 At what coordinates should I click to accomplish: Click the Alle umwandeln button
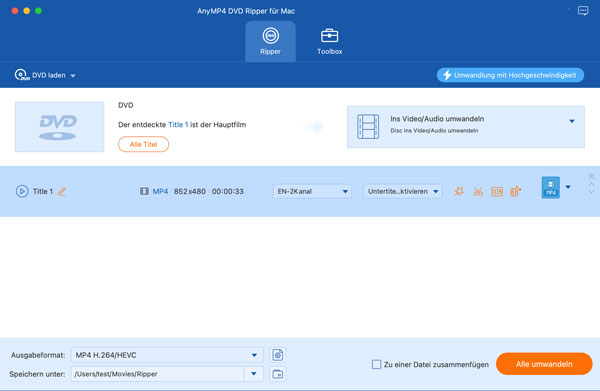tap(544, 364)
